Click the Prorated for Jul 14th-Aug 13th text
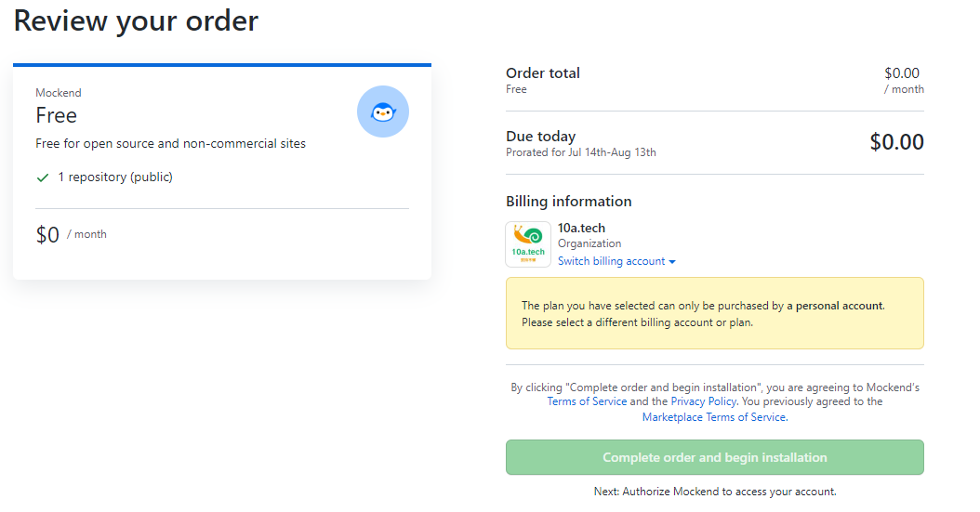Screen dimensions: 980x512 581,152
